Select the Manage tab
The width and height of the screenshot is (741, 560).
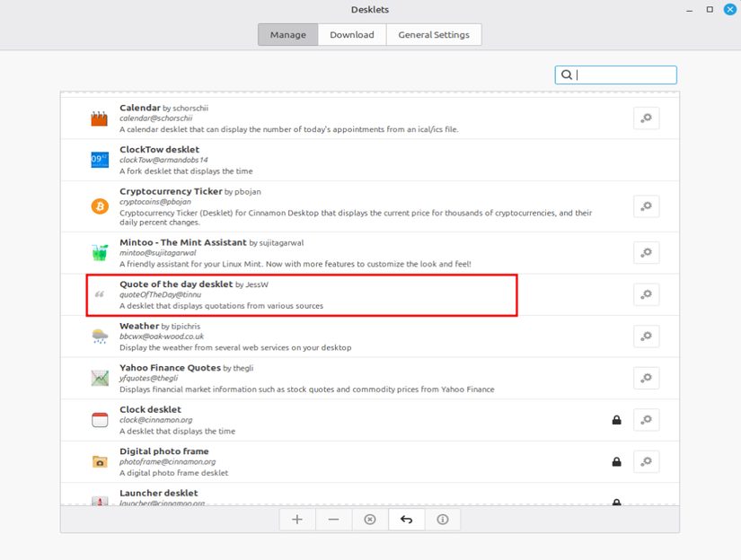click(287, 34)
